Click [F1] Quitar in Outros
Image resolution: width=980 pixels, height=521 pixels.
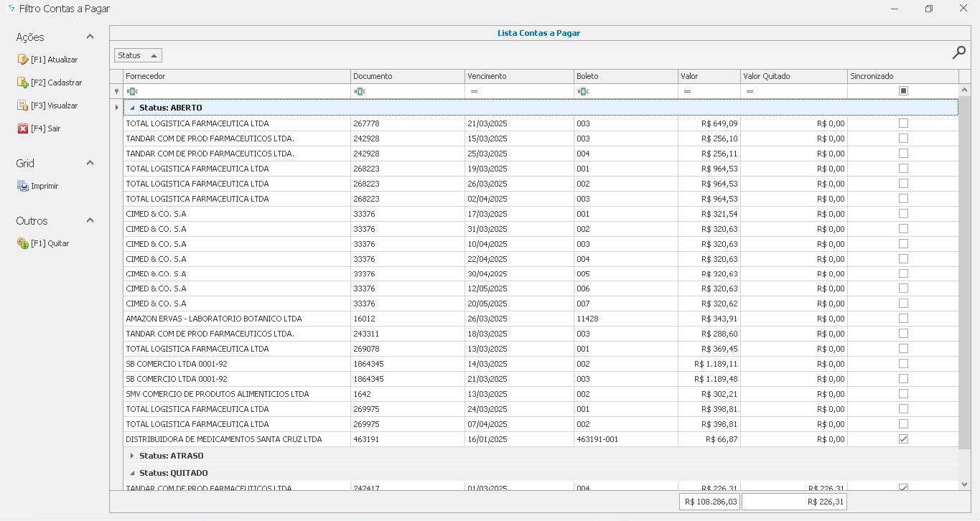50,243
